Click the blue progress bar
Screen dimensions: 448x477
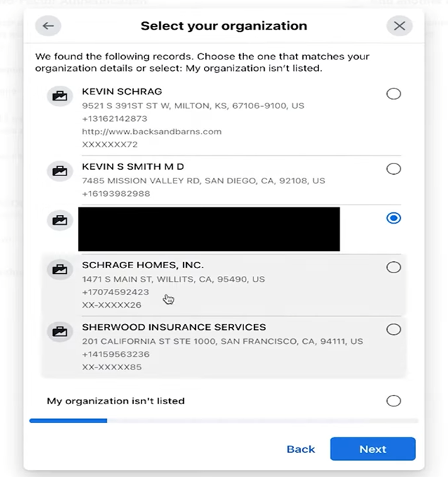pos(68,420)
